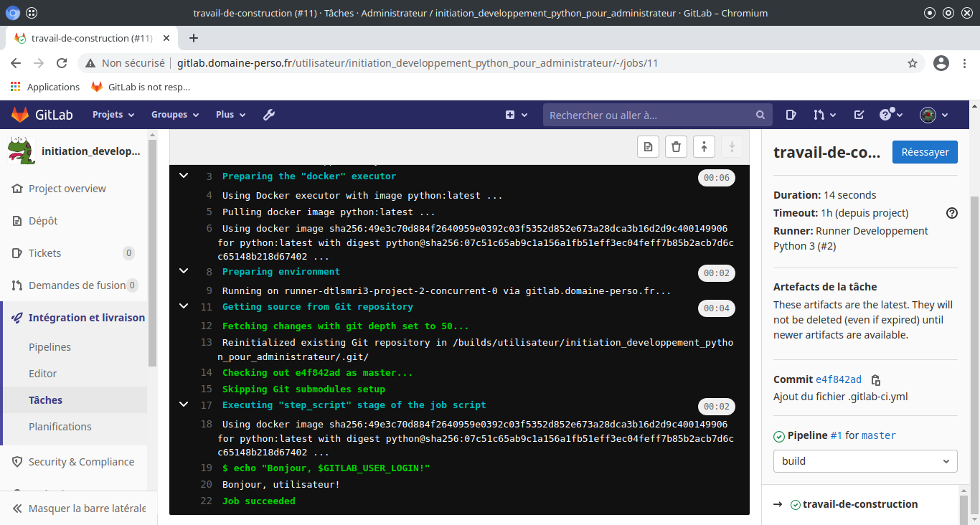This screenshot has width=980, height=525.
Task: Open Pipelines in the sidebar
Action: 50,347
